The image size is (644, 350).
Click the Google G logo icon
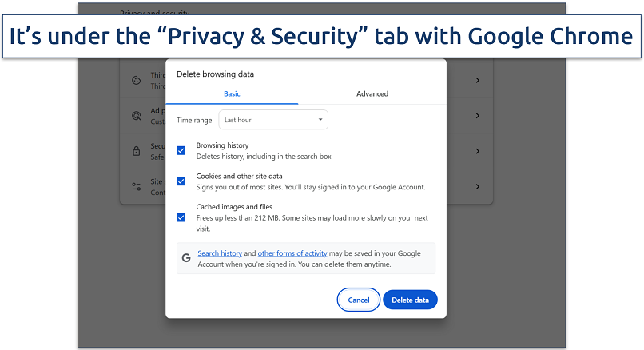186,258
